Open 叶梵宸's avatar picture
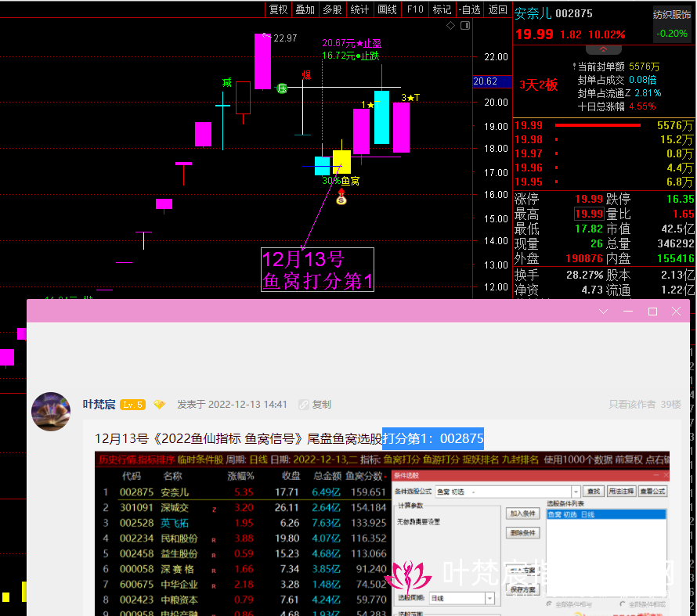Viewport: 697px width, 616px height. [x=51, y=411]
